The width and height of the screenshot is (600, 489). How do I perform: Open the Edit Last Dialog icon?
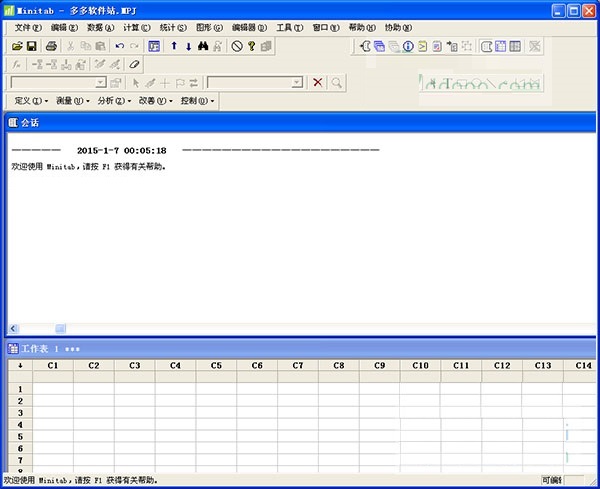(154, 46)
